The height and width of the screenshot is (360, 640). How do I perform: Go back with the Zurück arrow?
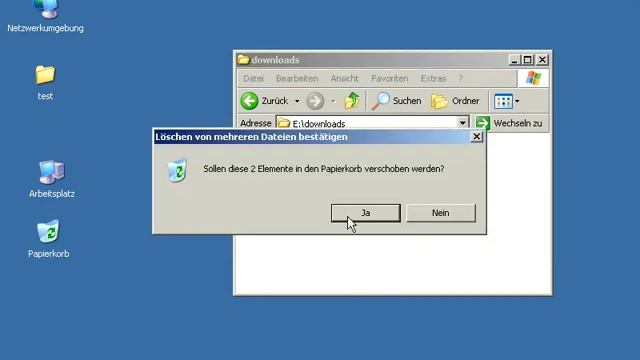264,101
